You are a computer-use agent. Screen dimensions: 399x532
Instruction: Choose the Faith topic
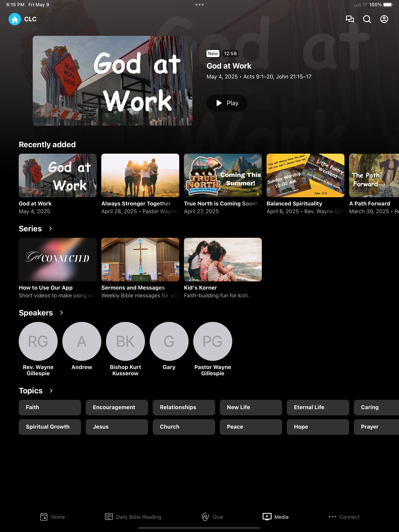pos(50,407)
